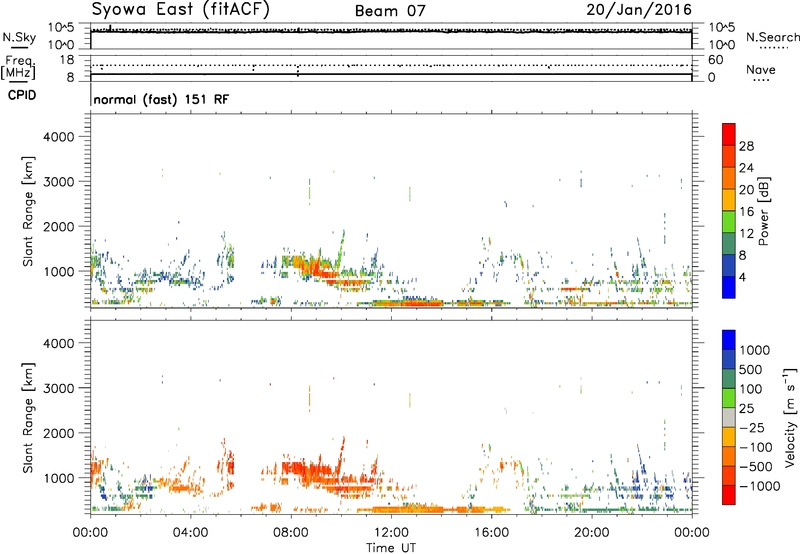The height and width of the screenshot is (554, 800).
Task: Click the "08:00" time axis label
Action: (x=291, y=533)
